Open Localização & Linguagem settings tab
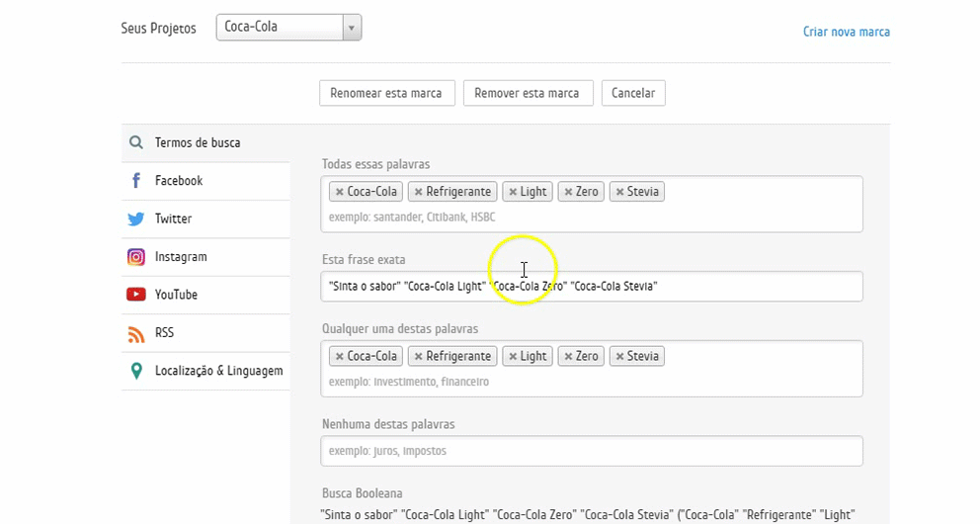This screenshot has height=524, width=980. pos(218,371)
